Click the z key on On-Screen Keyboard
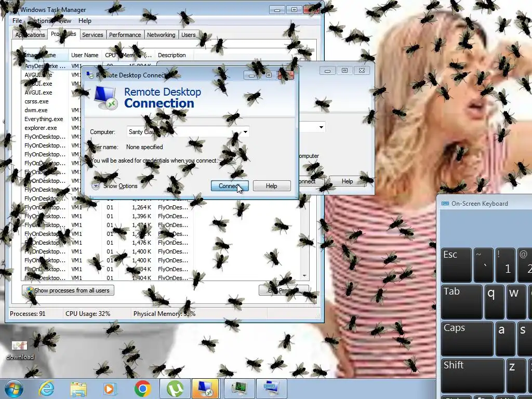This screenshot has height=399, width=532. 516,375
